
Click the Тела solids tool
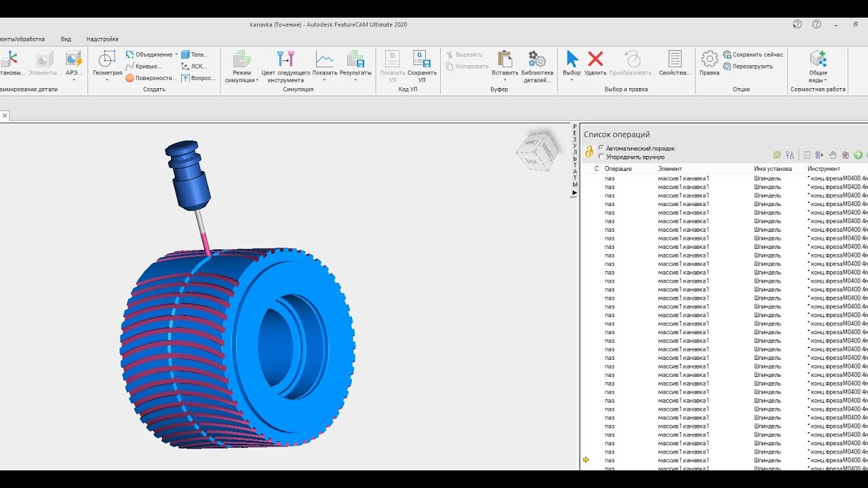click(x=195, y=54)
